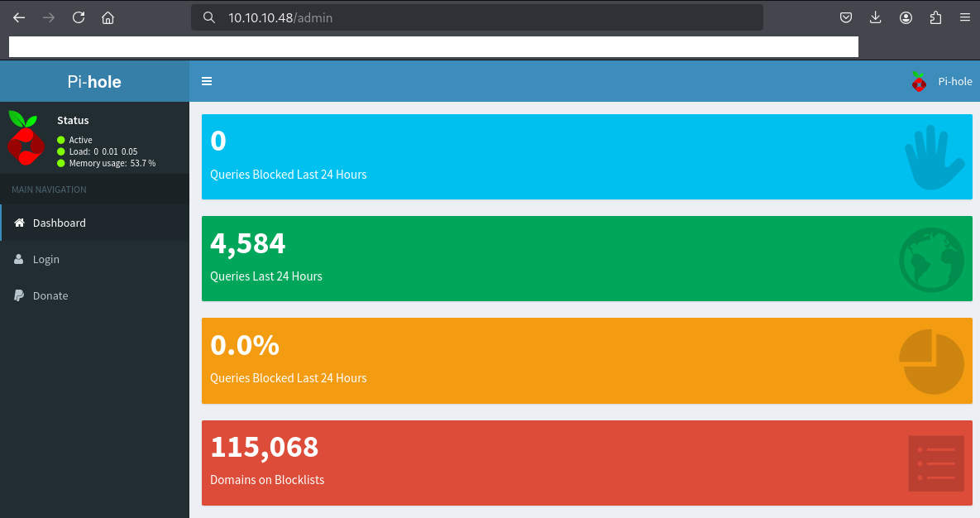This screenshot has height=518, width=980.
Task: Open the Firefox downloads icon
Action: point(876,17)
